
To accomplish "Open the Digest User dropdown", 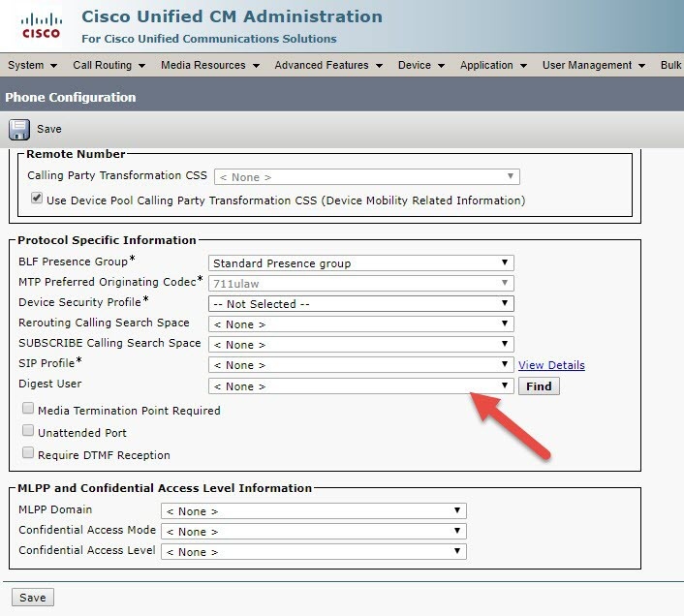I will 361,386.
